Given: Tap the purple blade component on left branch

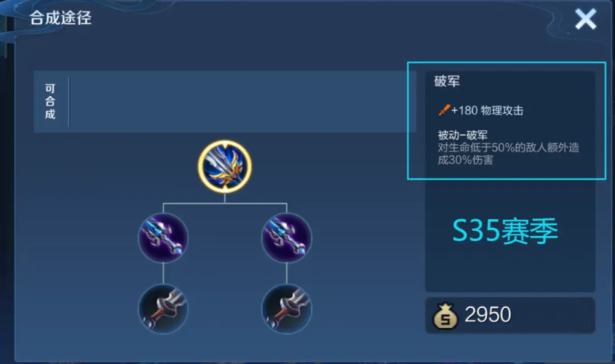Looking at the screenshot, I should click(x=163, y=238).
